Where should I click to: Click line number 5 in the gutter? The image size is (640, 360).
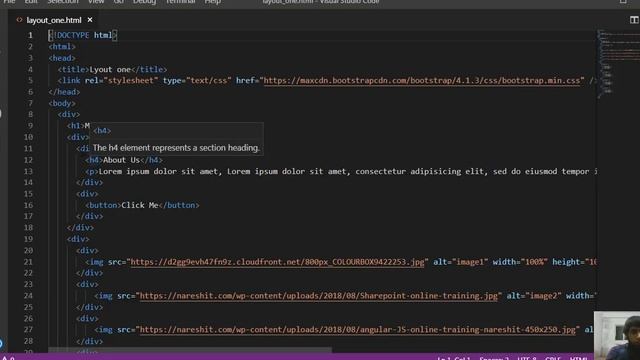(x=30, y=80)
